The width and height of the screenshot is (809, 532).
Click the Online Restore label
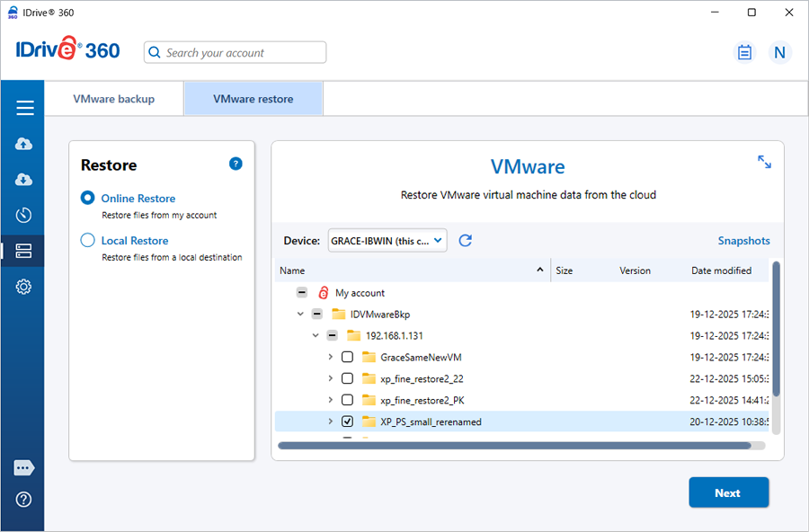[138, 198]
